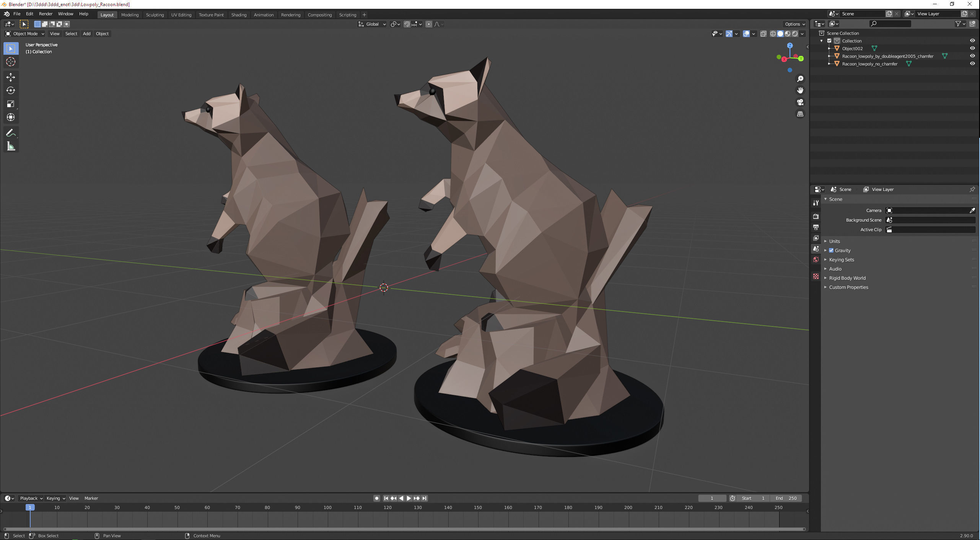Open the timeline Marker menu
Image resolution: width=980 pixels, height=540 pixels.
click(x=91, y=498)
